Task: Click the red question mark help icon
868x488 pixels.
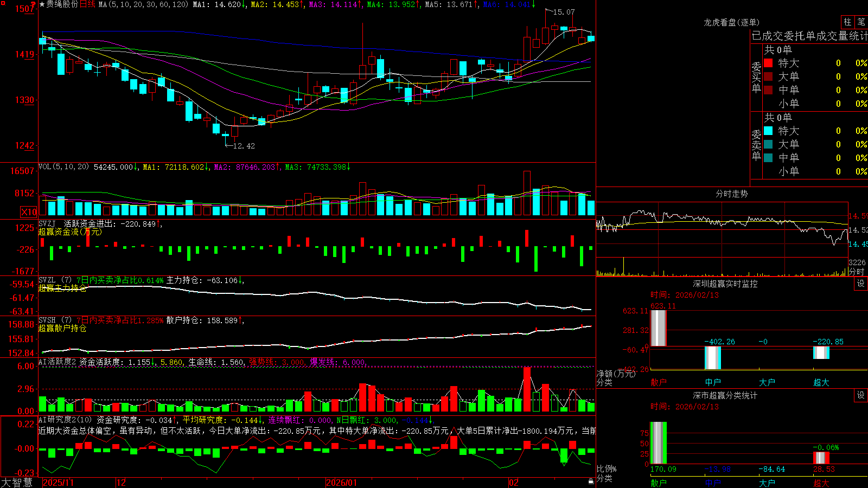Action: coord(33,4)
